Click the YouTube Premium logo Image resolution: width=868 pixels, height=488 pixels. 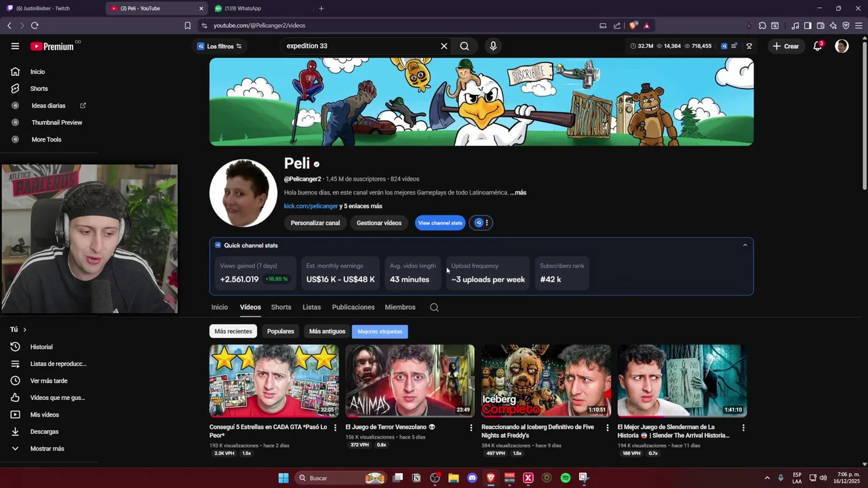tap(52, 46)
